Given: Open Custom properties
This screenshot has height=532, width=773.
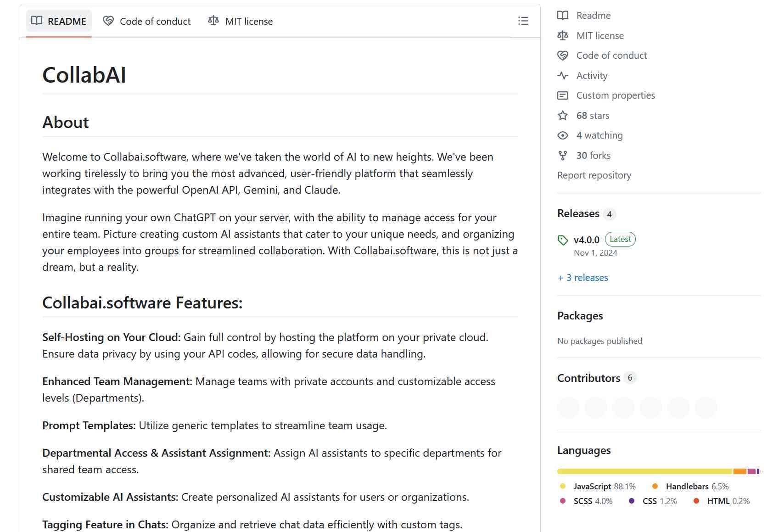Looking at the screenshot, I should pos(616,95).
